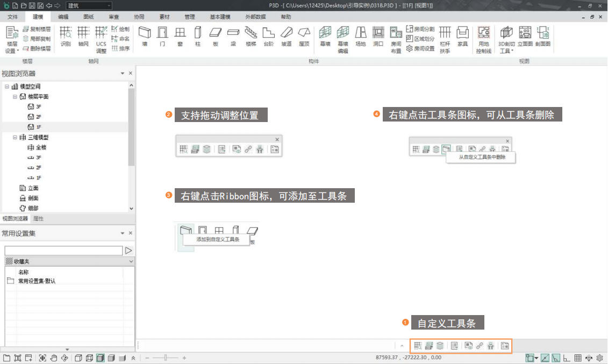
Task: Click 添加到自定义工具条 context menu entry
Action: point(218,239)
